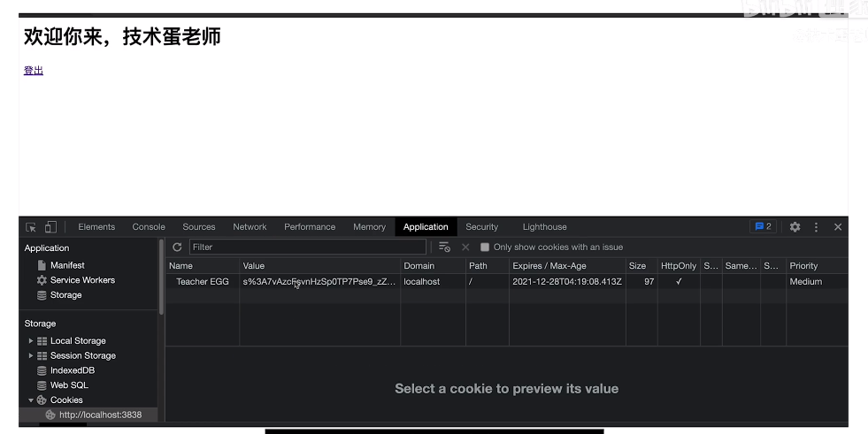The width and height of the screenshot is (868, 434).
Task: Switch to the Lighthouse tab
Action: pos(545,226)
